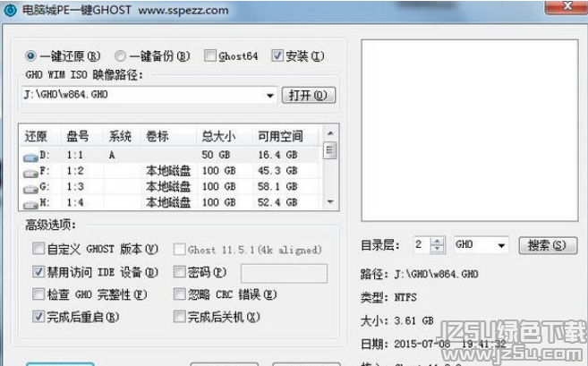Click the 总大小 column header
The width and height of the screenshot is (588, 366).
click(225, 136)
